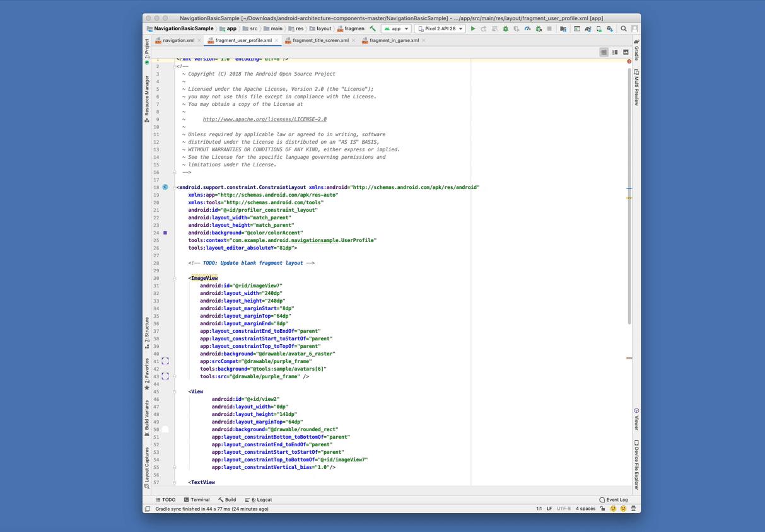Open the Pixel 2 API 28 device dropdown
The width and height of the screenshot is (765, 532).
[x=440, y=28]
